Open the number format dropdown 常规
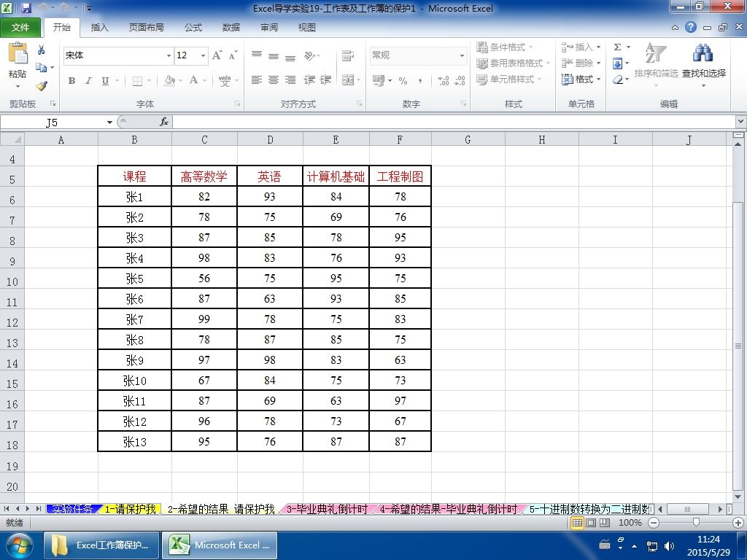Image resolution: width=747 pixels, height=560 pixels. point(462,55)
